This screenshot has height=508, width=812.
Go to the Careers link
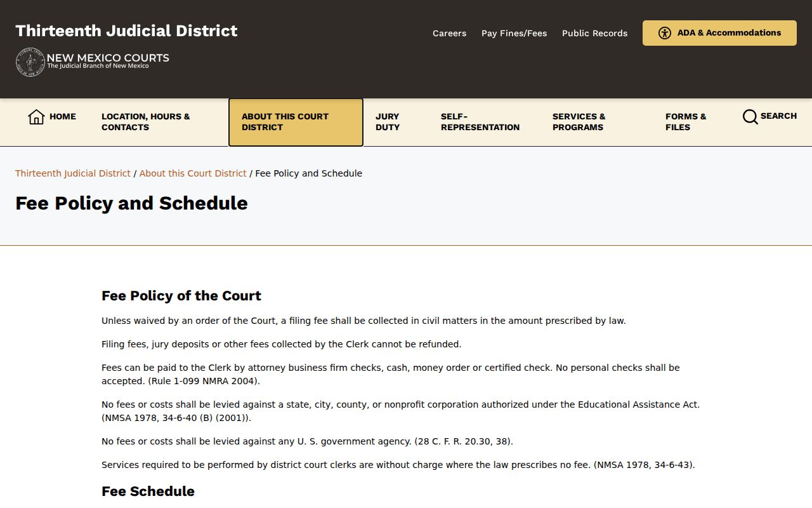(x=449, y=33)
